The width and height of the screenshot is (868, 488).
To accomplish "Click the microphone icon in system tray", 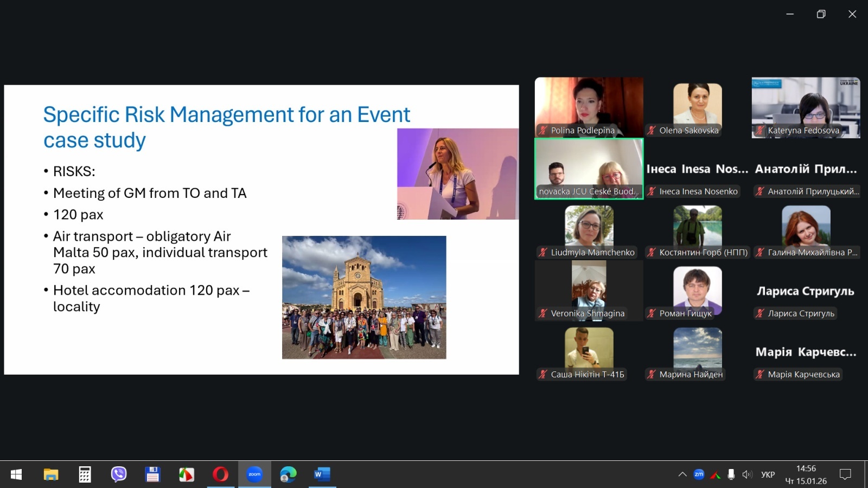I will pos(731,474).
